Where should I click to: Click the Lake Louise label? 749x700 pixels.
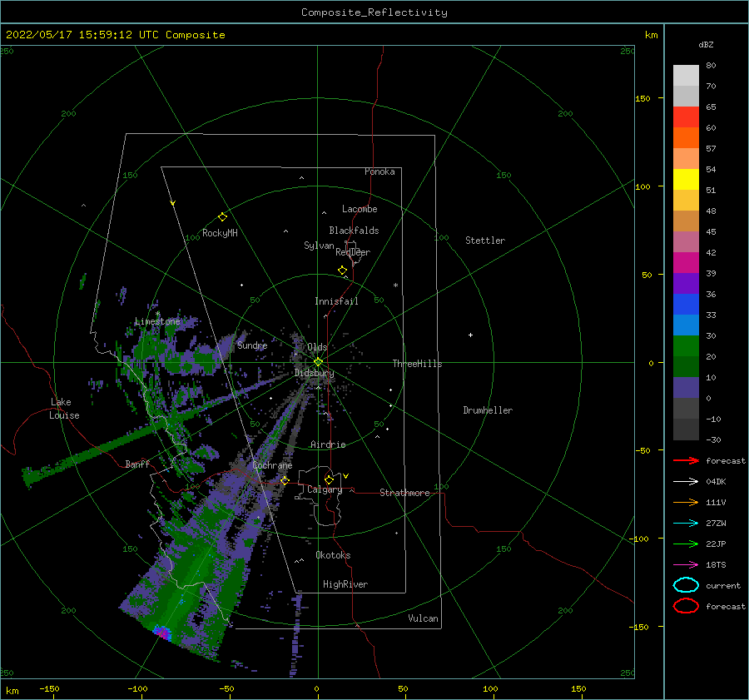pos(64,409)
